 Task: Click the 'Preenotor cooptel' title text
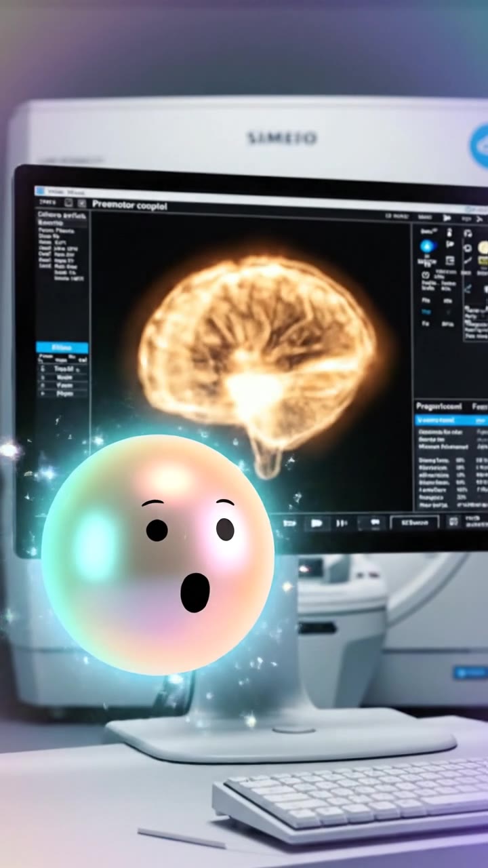129,205
